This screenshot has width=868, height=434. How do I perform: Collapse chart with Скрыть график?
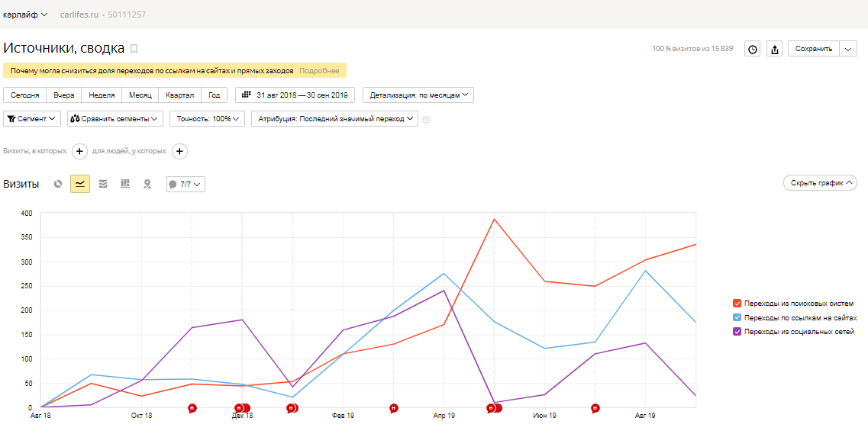tap(820, 183)
